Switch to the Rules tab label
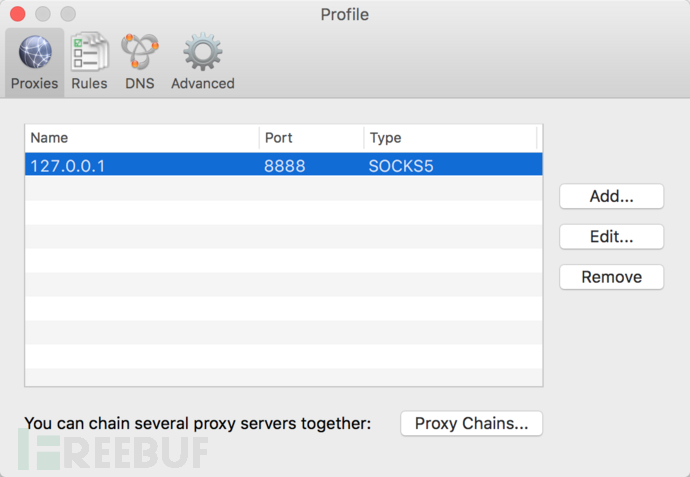The image size is (690, 477). pos(89,84)
